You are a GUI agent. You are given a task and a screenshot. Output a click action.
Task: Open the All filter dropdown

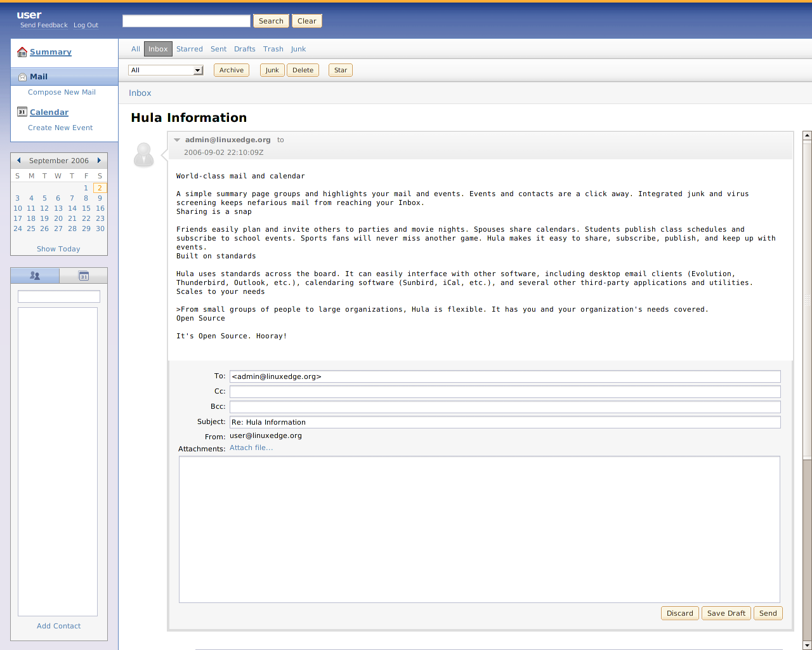[166, 70]
